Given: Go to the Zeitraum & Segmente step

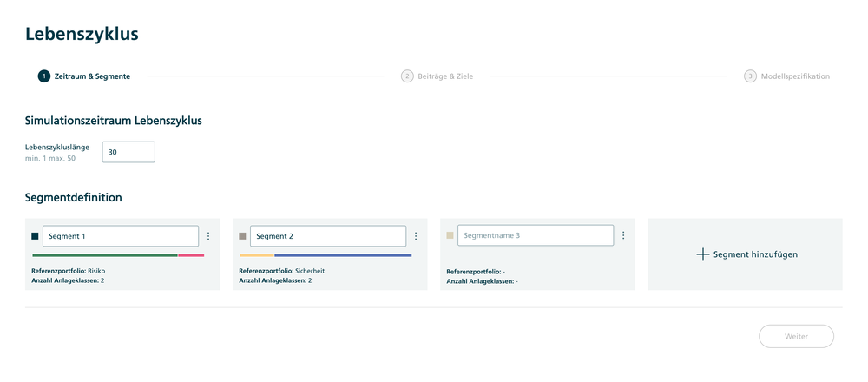Looking at the screenshot, I should 92,76.
